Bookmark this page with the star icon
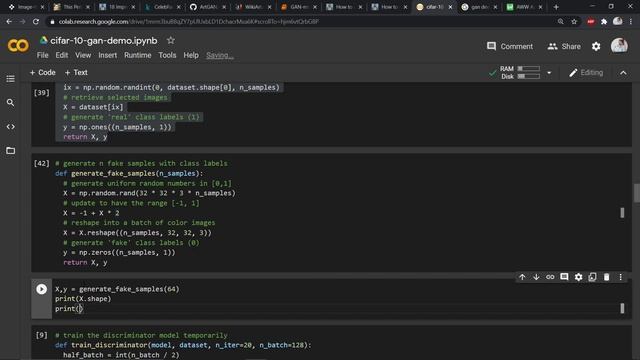Viewport: 640px width, 360px height. pos(574,22)
